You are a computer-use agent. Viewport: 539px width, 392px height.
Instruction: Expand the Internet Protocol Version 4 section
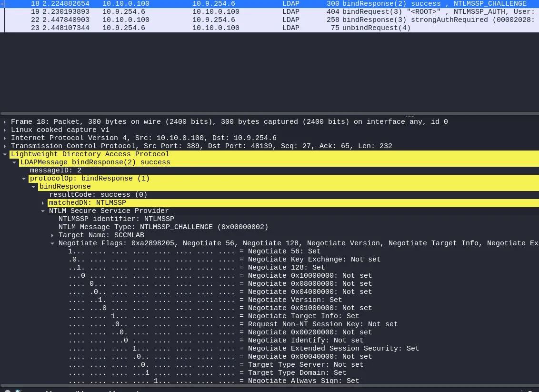[x=5, y=138]
